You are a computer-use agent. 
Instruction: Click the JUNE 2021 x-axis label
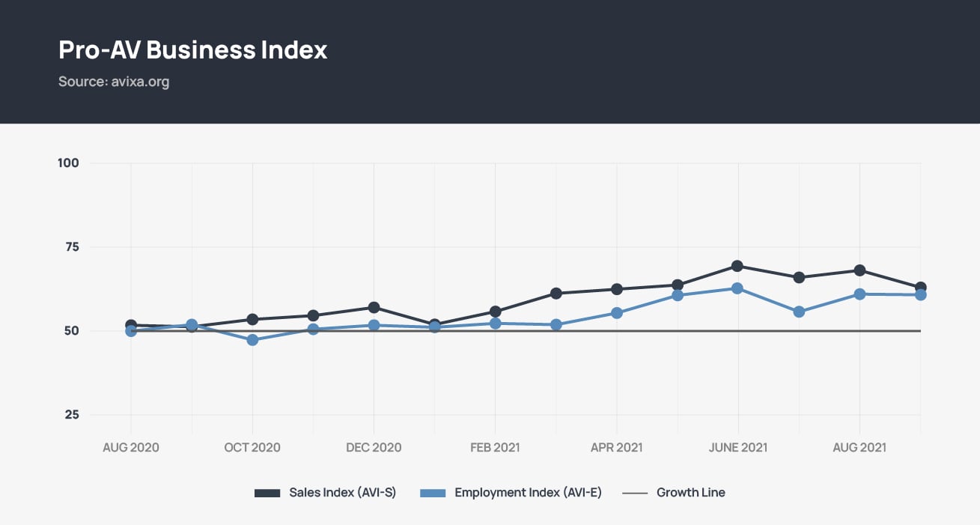737,448
